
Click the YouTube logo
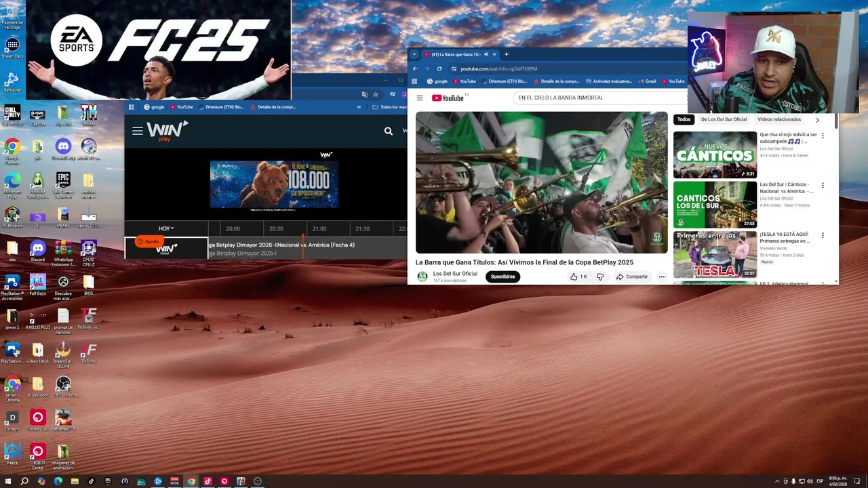(448, 98)
